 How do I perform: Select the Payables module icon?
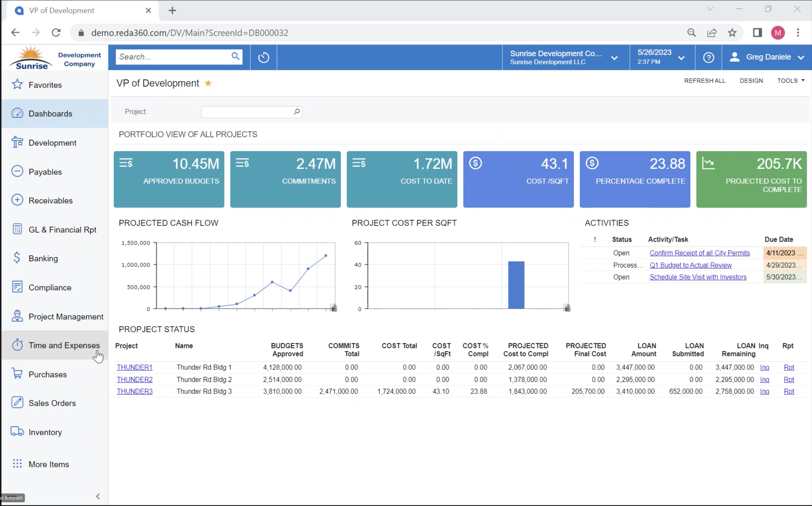pyautogui.click(x=17, y=171)
